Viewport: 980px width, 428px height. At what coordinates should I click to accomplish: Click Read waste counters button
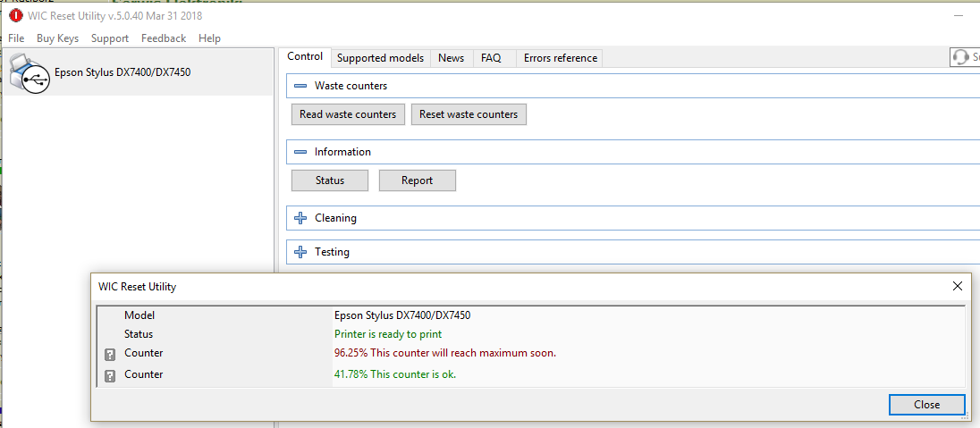348,114
